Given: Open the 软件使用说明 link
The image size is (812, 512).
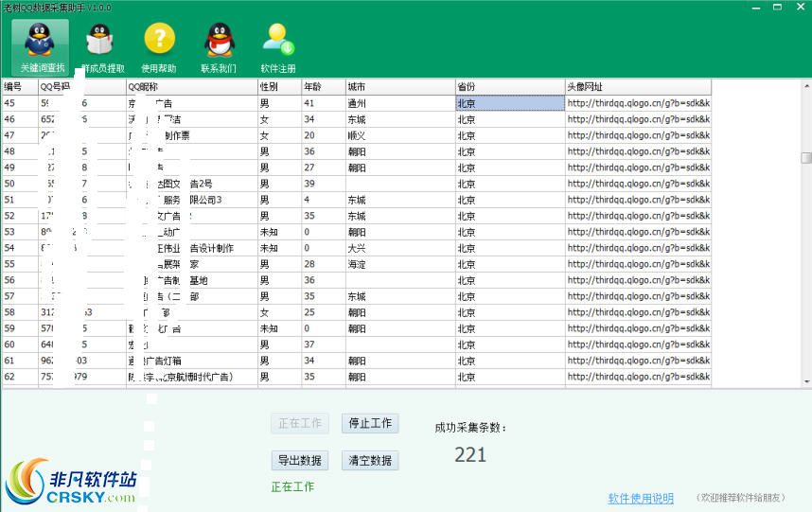Looking at the screenshot, I should click(641, 498).
